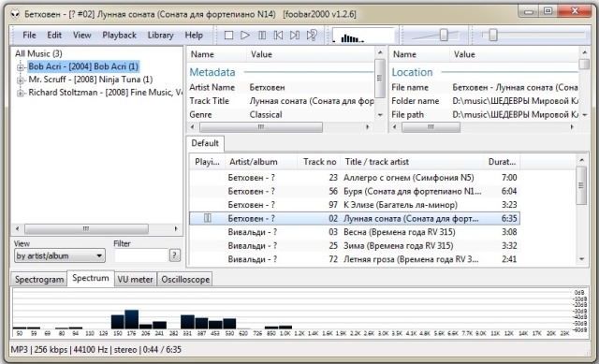Open the Library menu
599x364 pixels.
pyautogui.click(x=160, y=36)
